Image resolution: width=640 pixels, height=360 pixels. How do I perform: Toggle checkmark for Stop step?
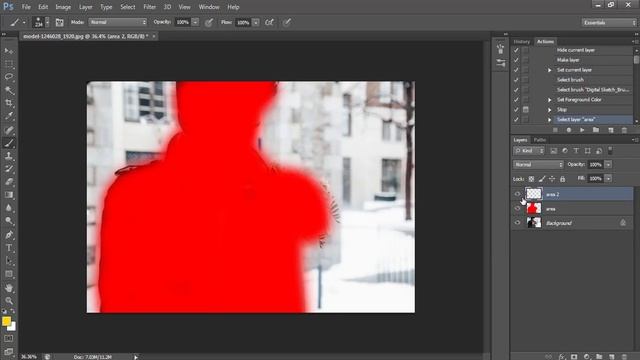[x=516, y=110]
